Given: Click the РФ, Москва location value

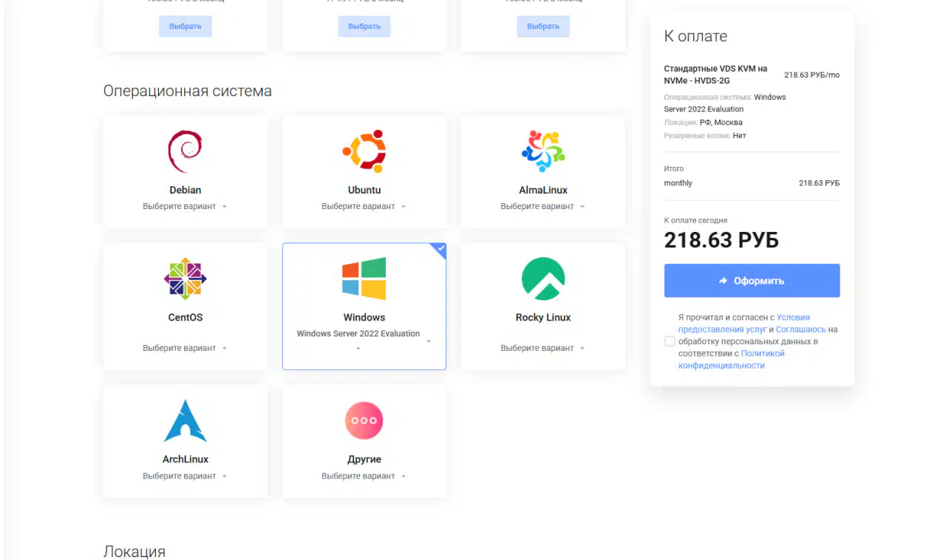Looking at the screenshot, I should pos(721,123).
